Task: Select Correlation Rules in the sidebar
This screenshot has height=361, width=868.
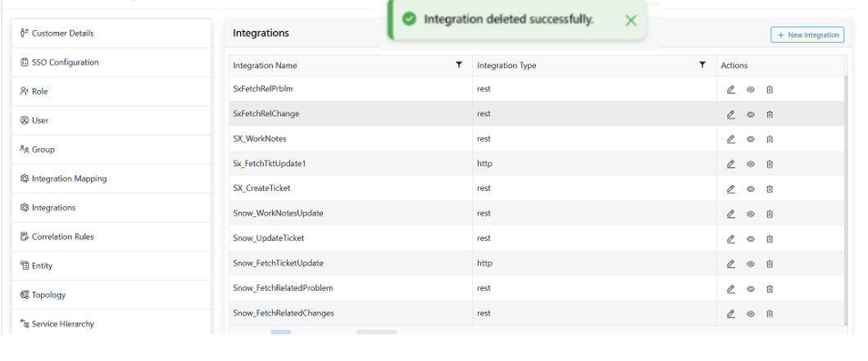Action: (63, 237)
